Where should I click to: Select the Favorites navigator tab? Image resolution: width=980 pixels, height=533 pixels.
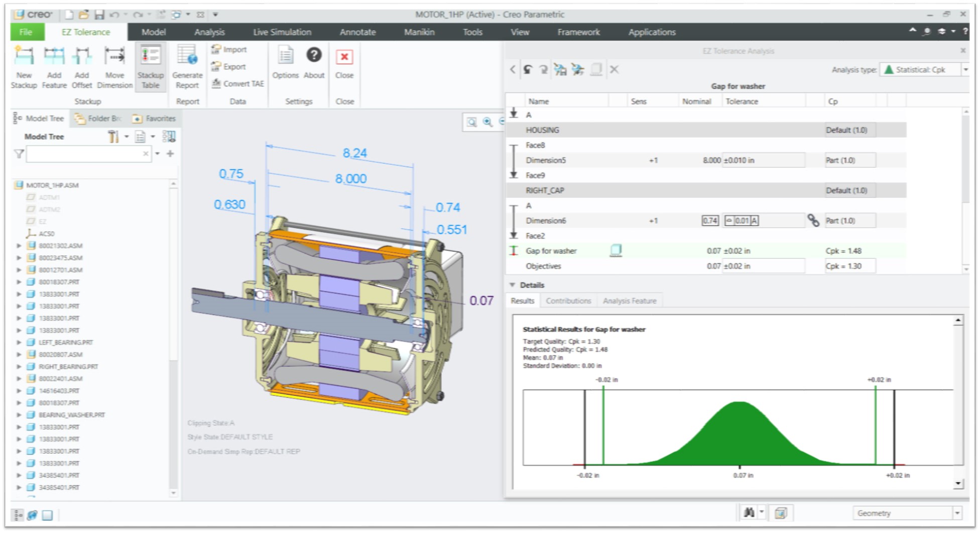pyautogui.click(x=154, y=119)
